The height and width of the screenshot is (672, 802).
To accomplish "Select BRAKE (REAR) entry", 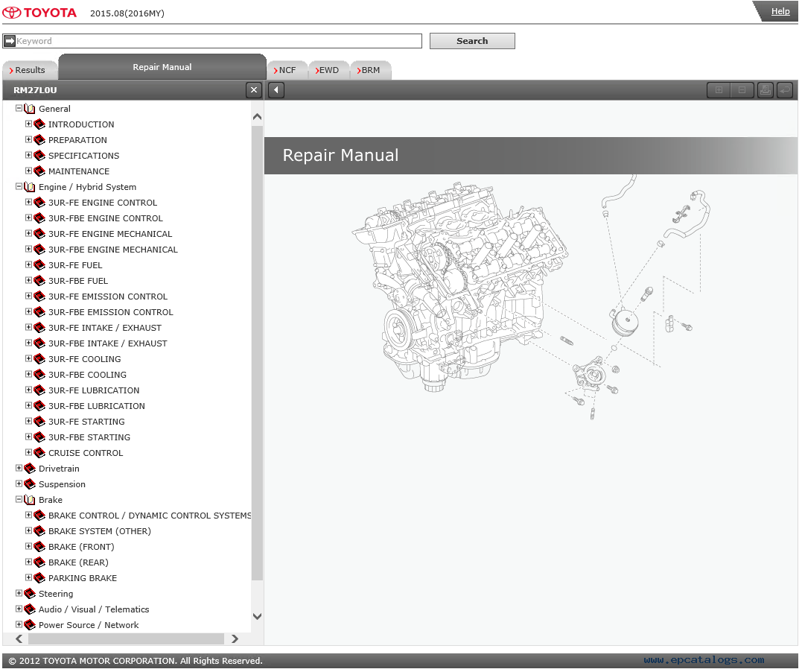I will click(x=78, y=562).
